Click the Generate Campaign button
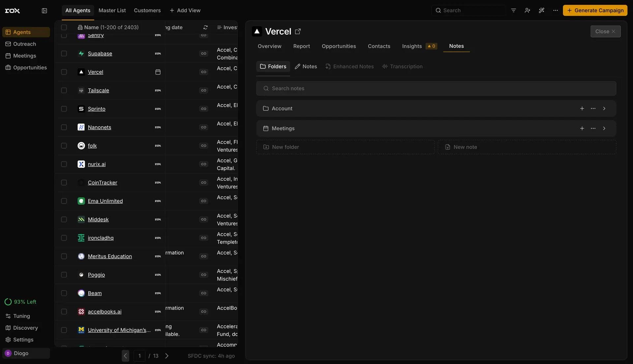The width and height of the screenshot is (633, 364). pos(595,10)
